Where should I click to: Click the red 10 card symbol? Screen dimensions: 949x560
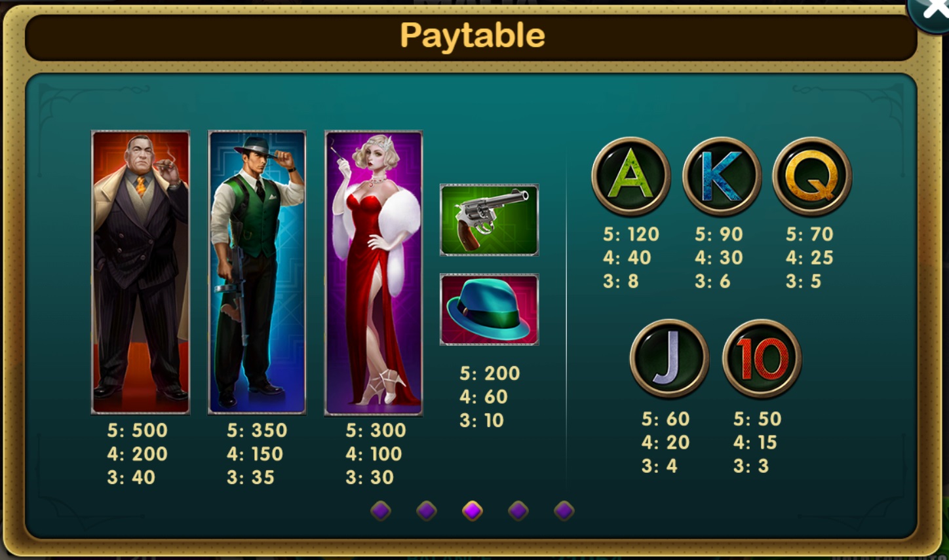coord(762,359)
